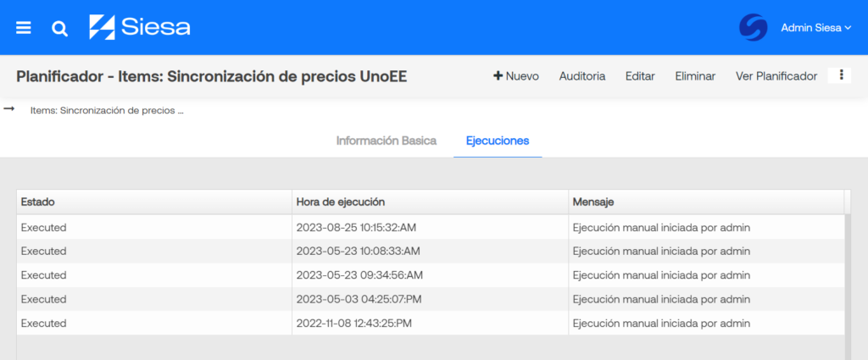Open the hamburger main menu

click(23, 28)
